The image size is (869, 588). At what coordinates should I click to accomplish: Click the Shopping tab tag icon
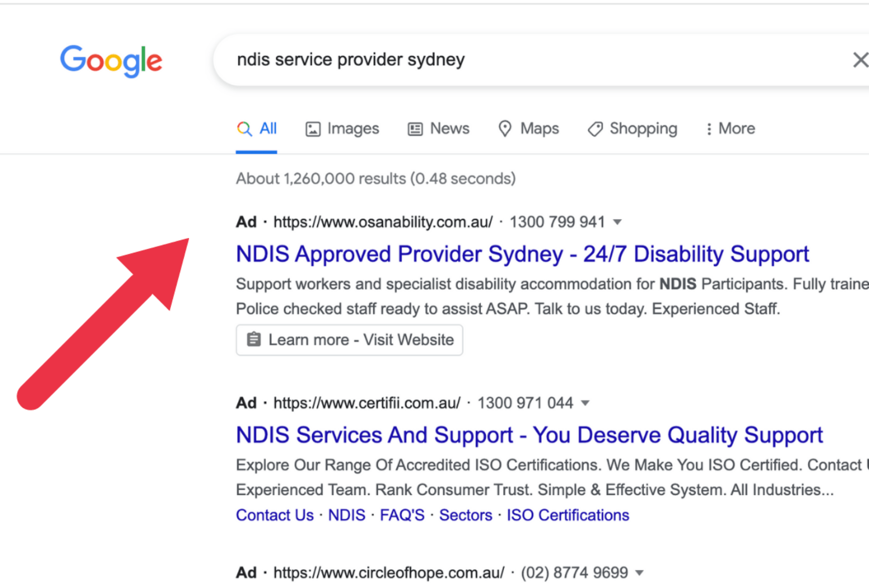tap(595, 129)
